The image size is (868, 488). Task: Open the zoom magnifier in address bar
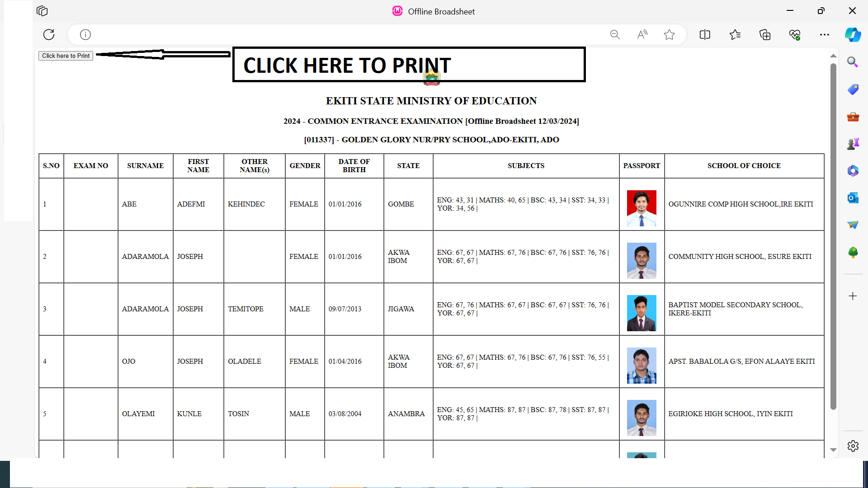pos(615,34)
